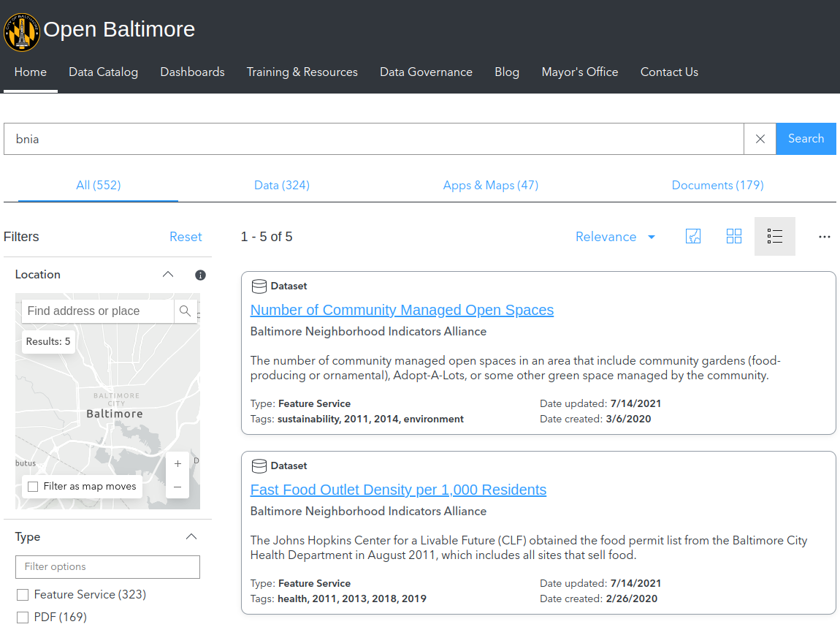Image resolution: width=840 pixels, height=627 pixels.
Task: Switch to card grid view icon
Action: point(734,236)
